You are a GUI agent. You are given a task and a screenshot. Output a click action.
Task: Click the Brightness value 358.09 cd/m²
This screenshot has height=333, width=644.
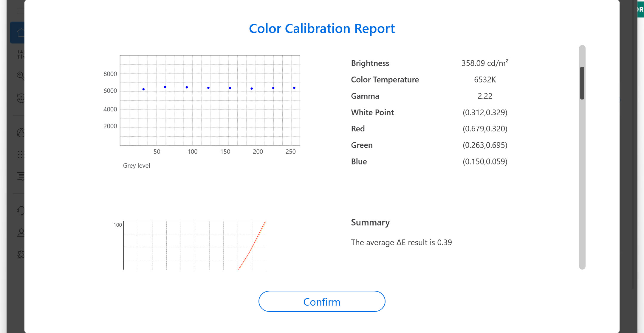point(485,63)
